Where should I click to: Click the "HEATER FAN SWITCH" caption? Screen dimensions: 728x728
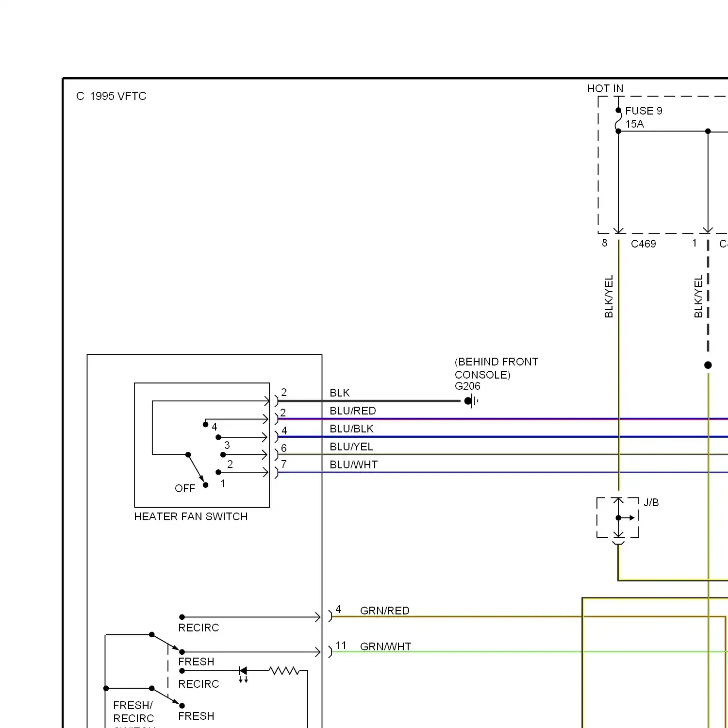point(191,516)
